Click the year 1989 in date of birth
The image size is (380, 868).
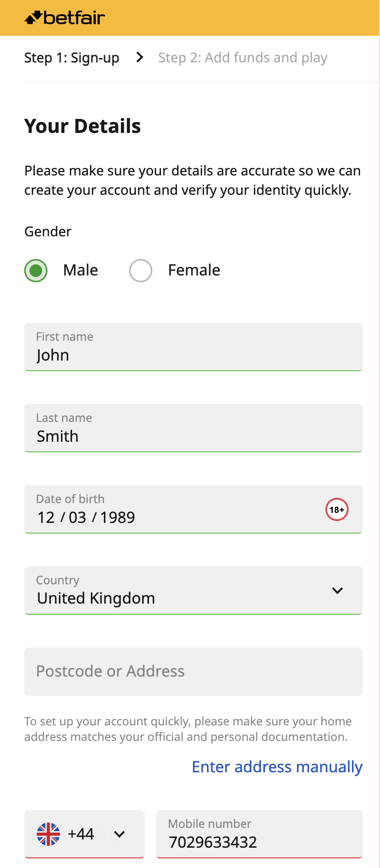[117, 518]
